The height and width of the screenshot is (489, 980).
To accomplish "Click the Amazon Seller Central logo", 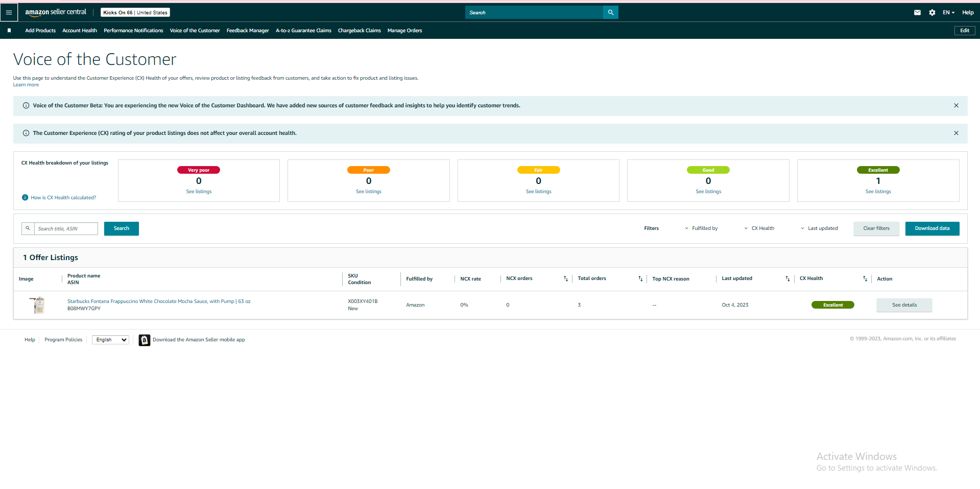I will coord(56,12).
